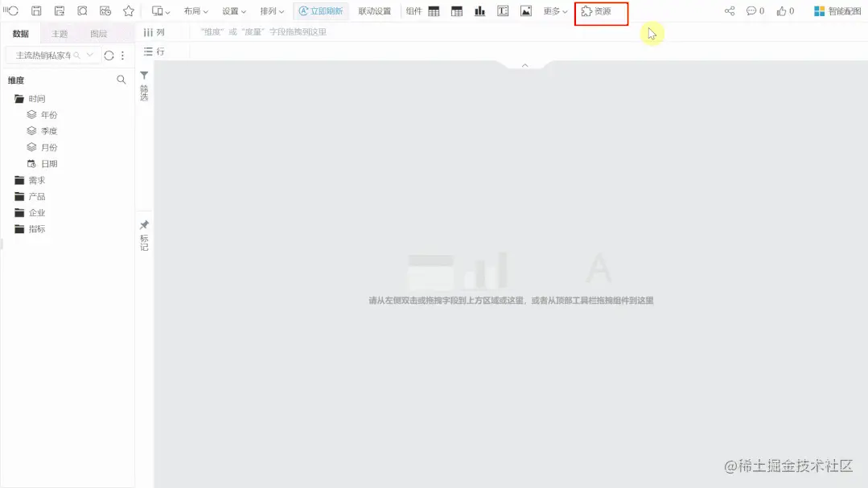Expand the 需求 dimension folder

tap(36, 179)
